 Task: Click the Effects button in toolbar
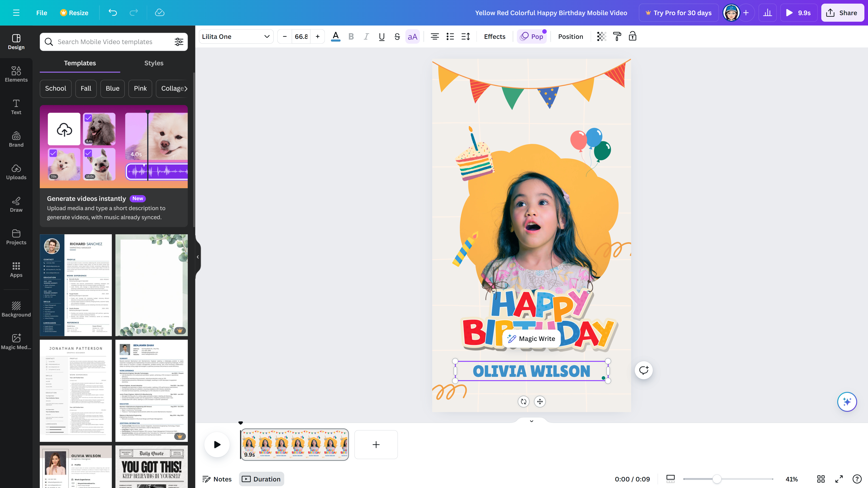coord(494,36)
